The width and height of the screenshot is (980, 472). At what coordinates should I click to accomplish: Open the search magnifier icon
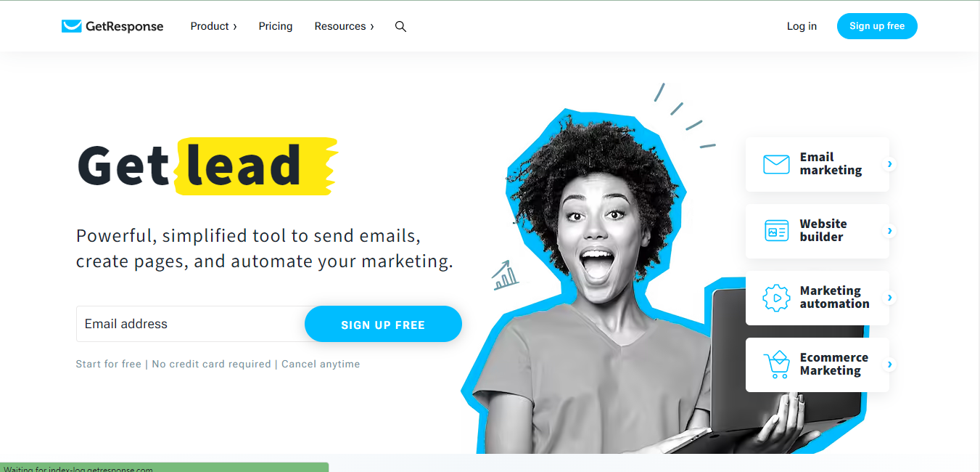pos(400,26)
